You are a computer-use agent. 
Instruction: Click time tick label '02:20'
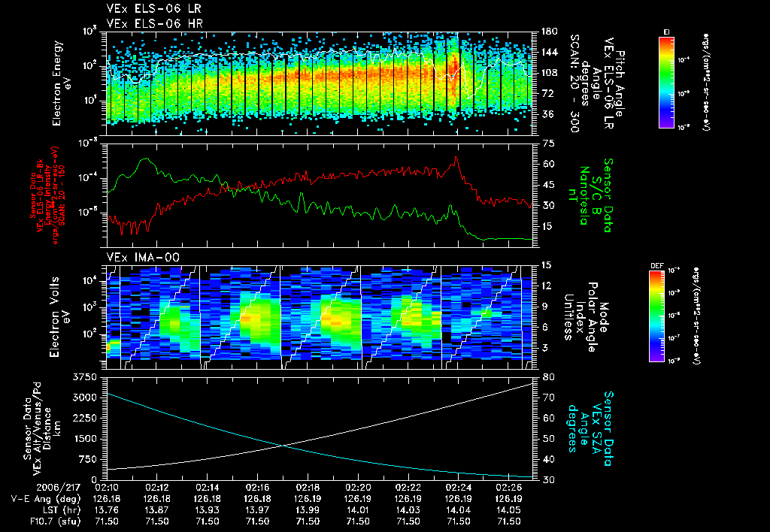coord(358,488)
